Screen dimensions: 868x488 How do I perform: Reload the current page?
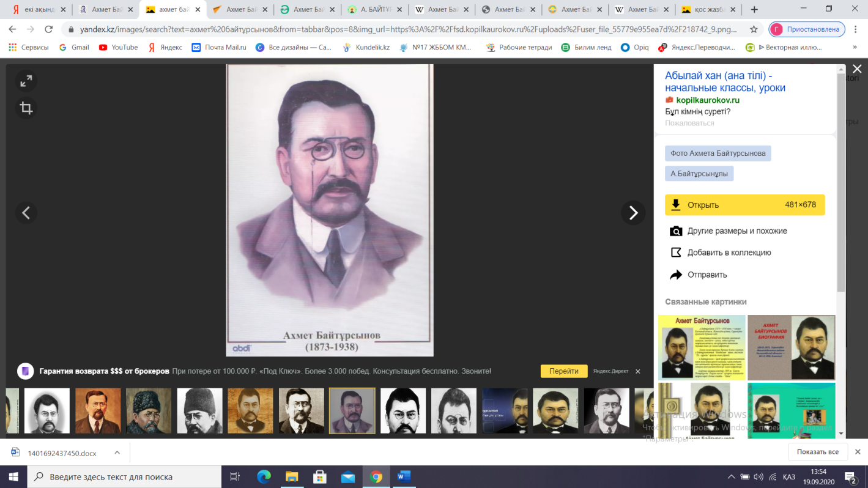pos(49,29)
